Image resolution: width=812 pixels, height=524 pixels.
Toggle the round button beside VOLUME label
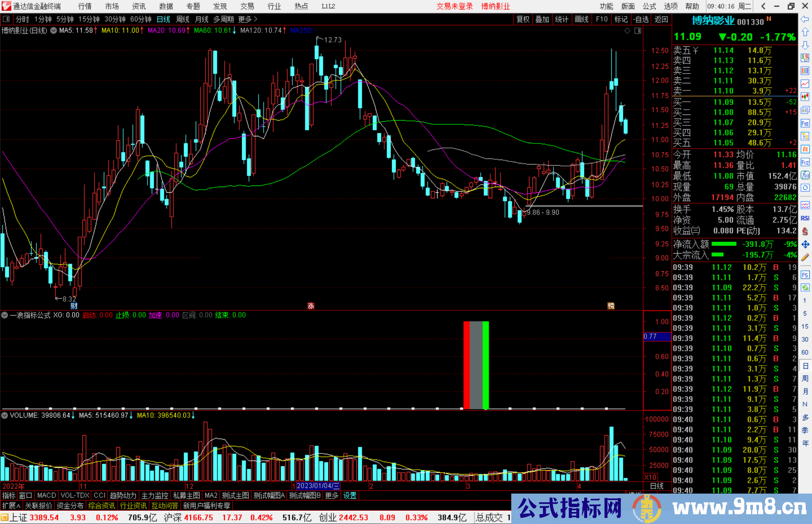click(5, 415)
